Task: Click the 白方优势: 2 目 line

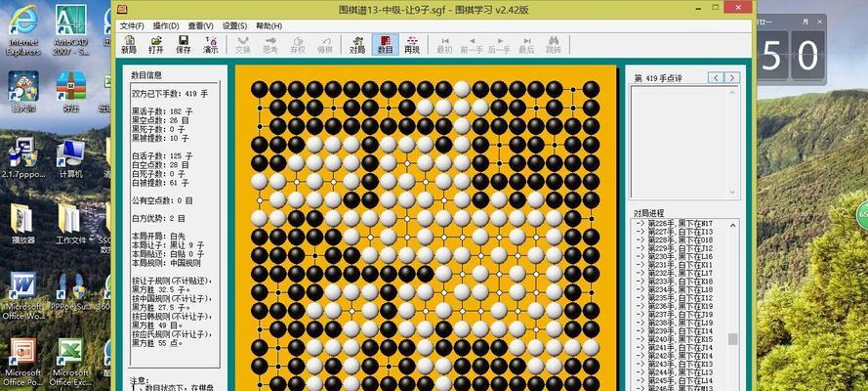Action: click(x=162, y=219)
